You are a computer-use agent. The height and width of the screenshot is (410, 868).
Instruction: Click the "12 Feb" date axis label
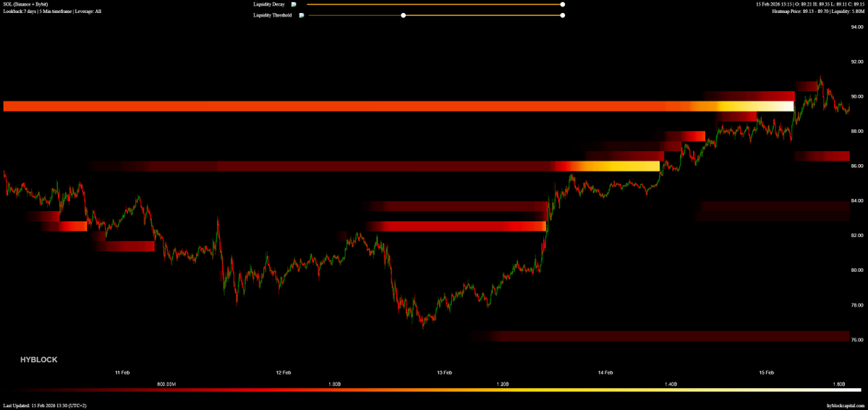coord(284,372)
